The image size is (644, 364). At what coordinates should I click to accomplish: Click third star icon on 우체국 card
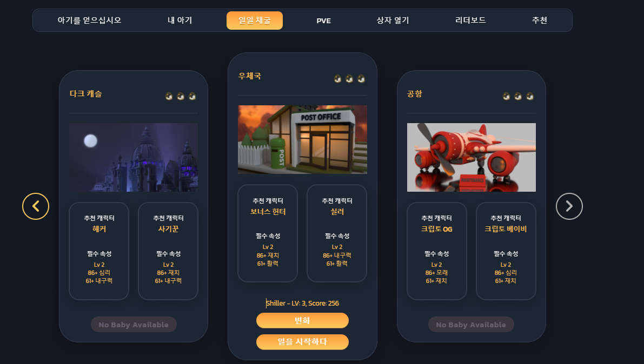point(361,78)
